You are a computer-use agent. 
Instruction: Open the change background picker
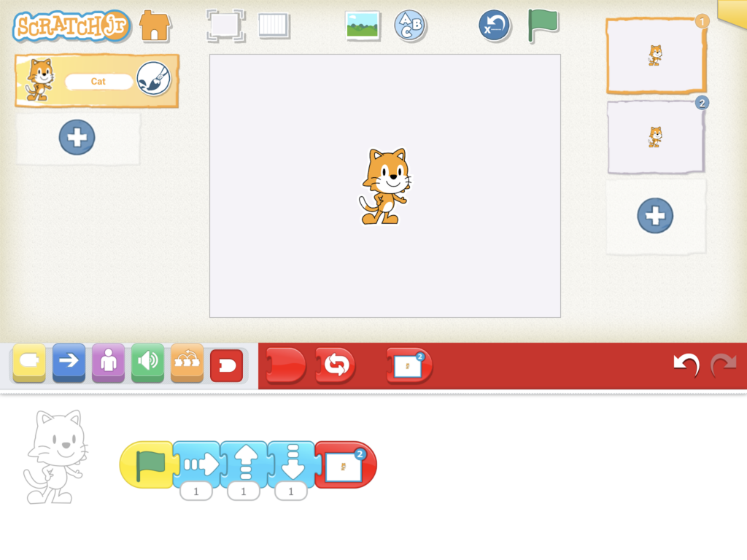click(x=363, y=26)
